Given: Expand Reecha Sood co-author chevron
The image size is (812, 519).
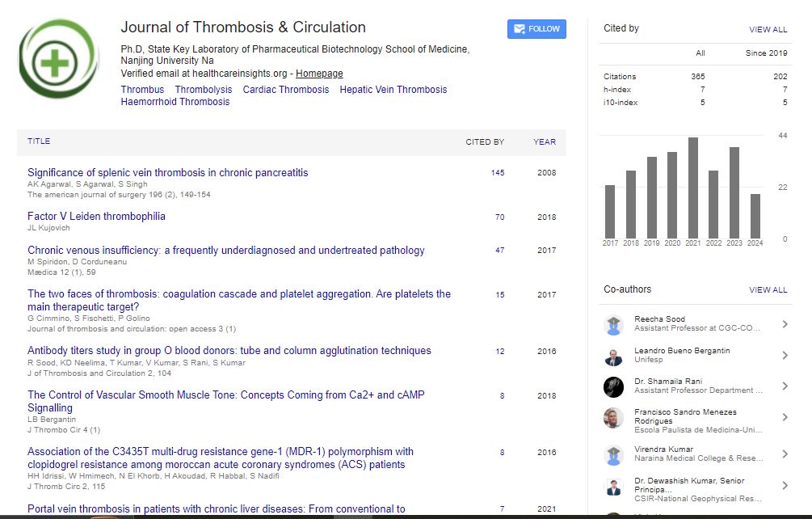Looking at the screenshot, I should tap(785, 324).
